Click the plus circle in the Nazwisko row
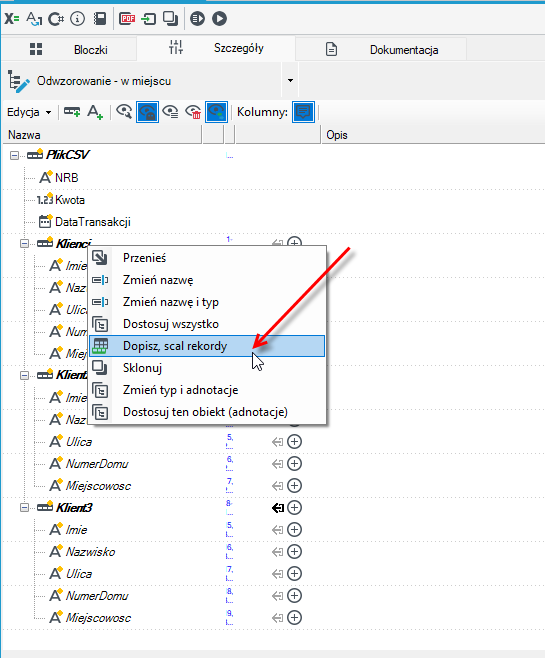This screenshot has height=658, width=545. tap(295, 551)
